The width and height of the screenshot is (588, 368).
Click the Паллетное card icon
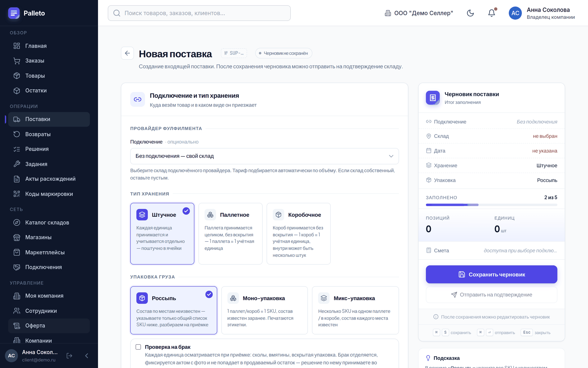click(x=210, y=215)
